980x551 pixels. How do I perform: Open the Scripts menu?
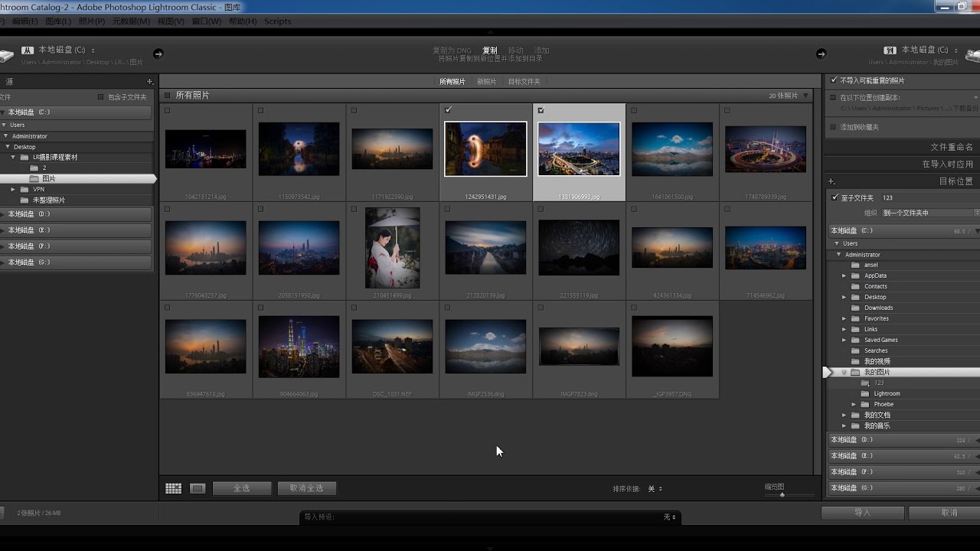[277, 21]
